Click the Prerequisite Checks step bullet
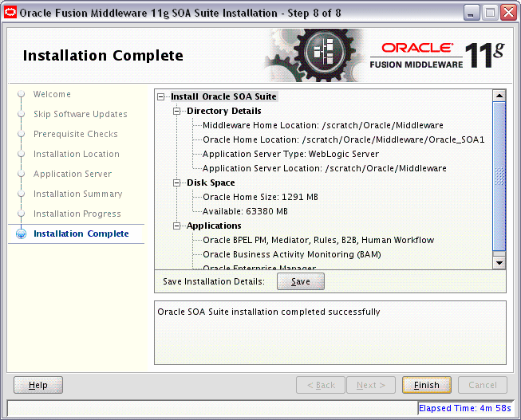The height and width of the screenshot is (420, 521). coord(22,134)
